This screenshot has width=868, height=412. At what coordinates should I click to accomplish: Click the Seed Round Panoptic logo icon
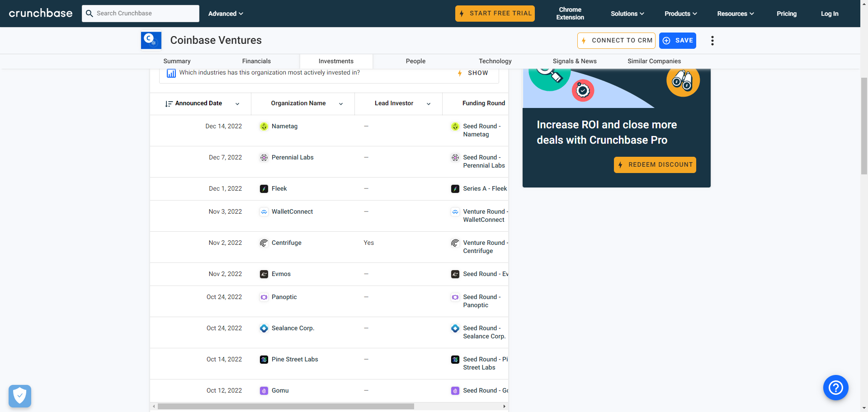tap(455, 297)
